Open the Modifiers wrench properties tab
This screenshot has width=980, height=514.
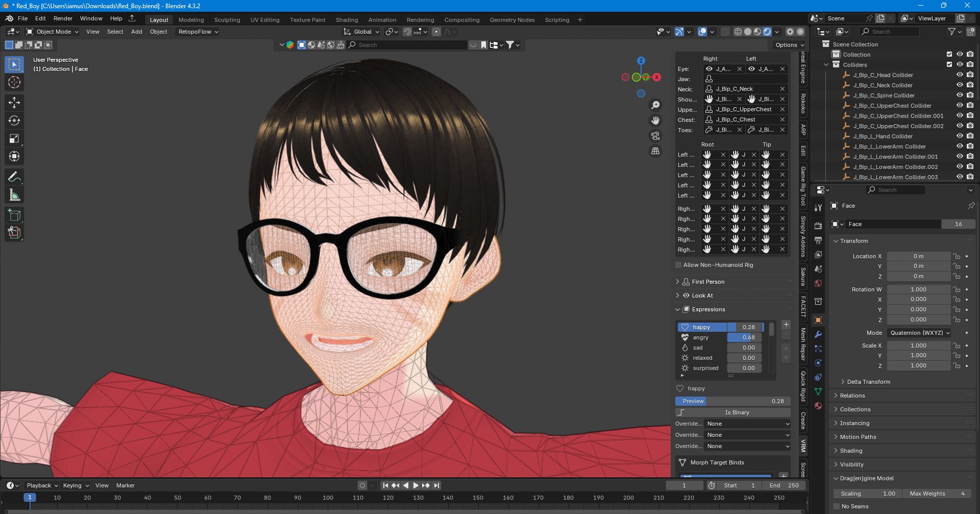point(818,334)
